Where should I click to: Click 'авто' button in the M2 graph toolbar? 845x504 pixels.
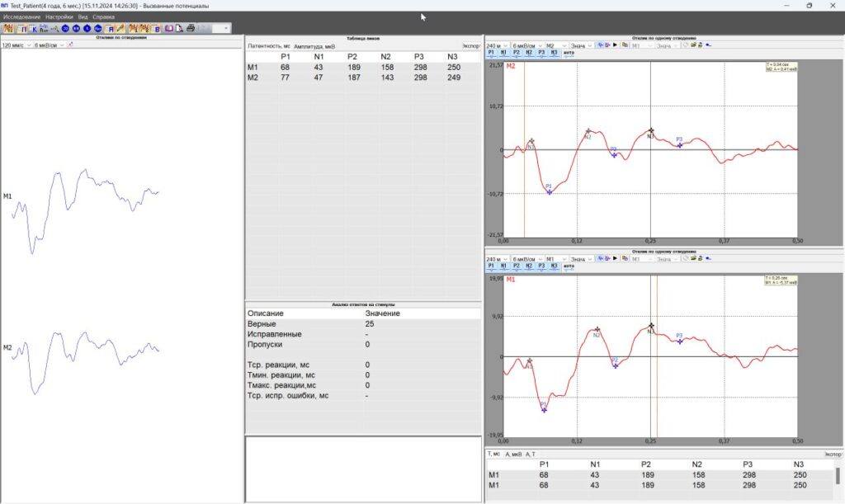(x=569, y=53)
